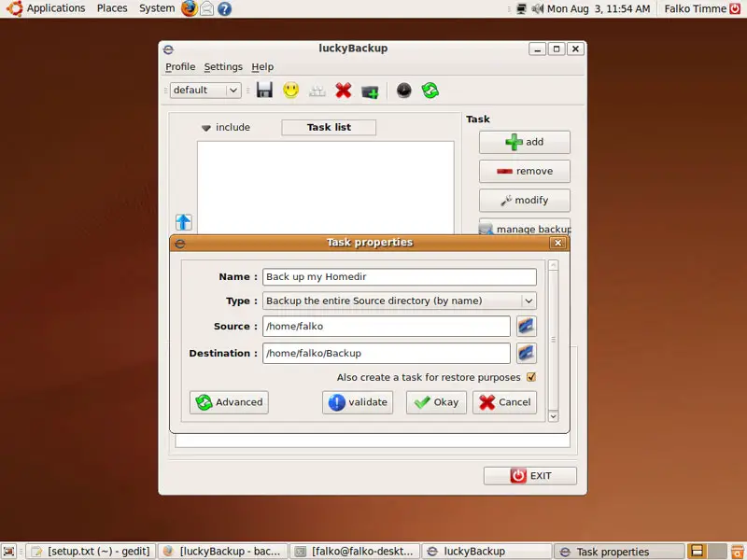Click the Okay button
The image size is (747, 560).
(436, 402)
